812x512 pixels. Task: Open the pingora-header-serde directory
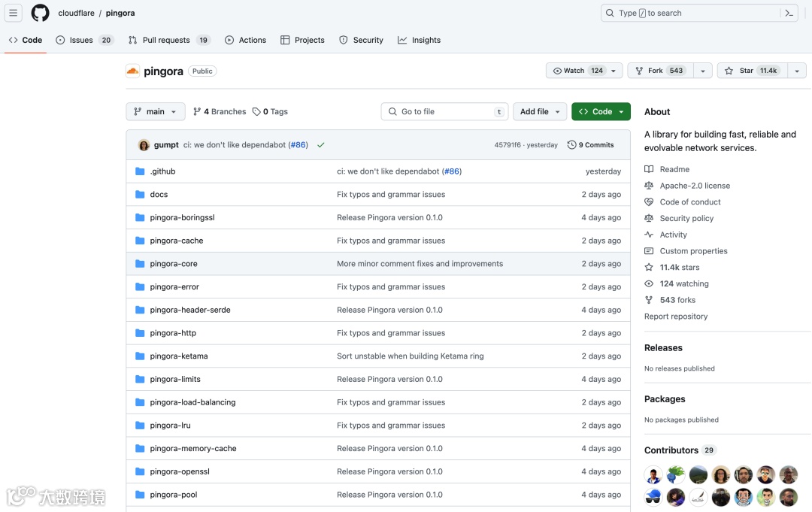pos(190,310)
